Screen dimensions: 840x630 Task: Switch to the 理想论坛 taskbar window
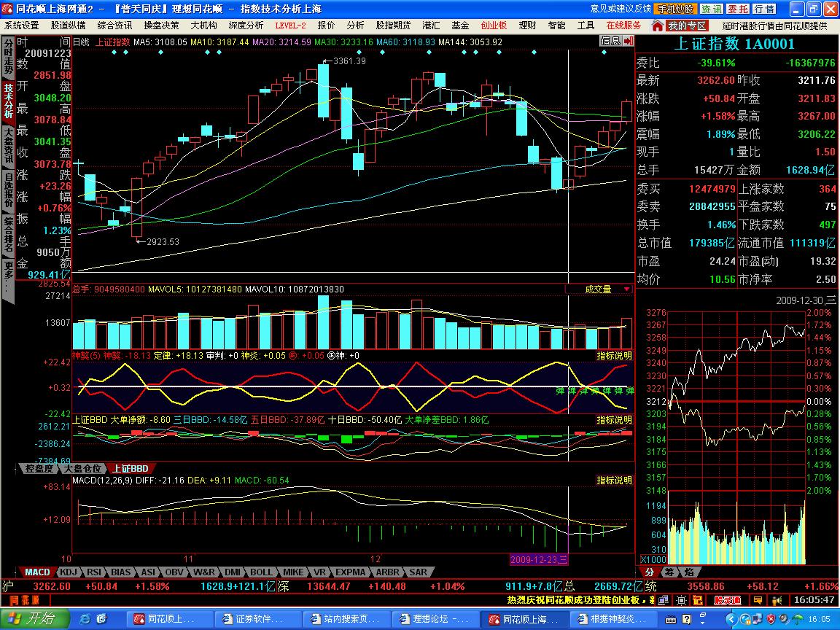click(x=435, y=620)
